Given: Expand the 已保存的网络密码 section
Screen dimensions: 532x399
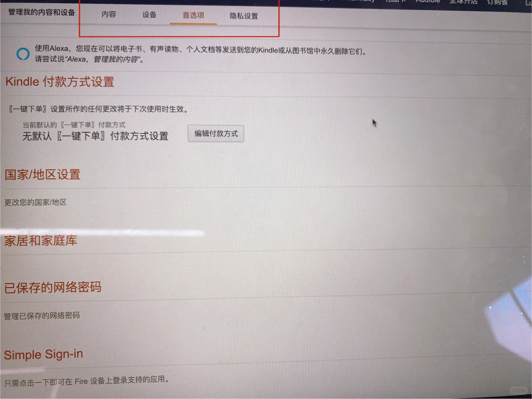Looking at the screenshot, I should pyautogui.click(x=52, y=287).
